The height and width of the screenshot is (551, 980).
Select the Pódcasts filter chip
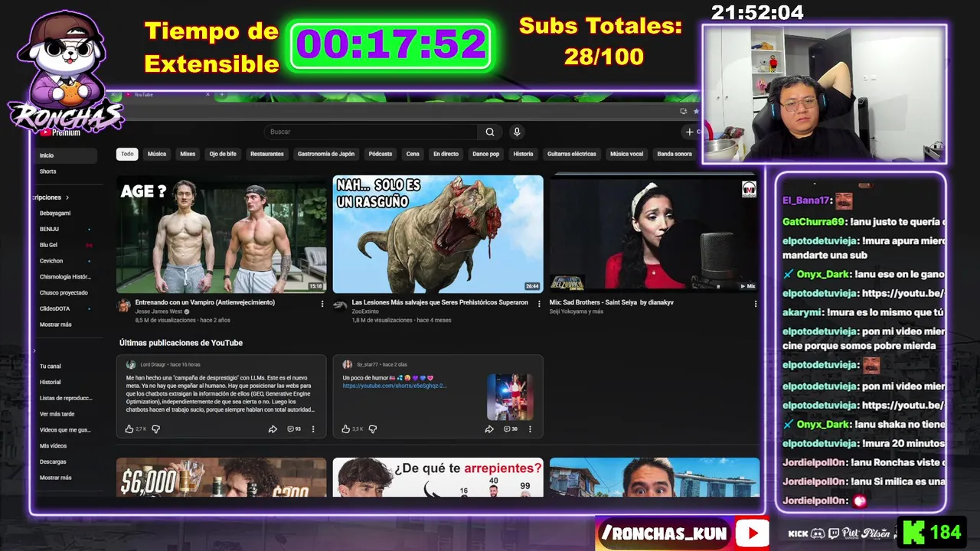click(x=381, y=154)
